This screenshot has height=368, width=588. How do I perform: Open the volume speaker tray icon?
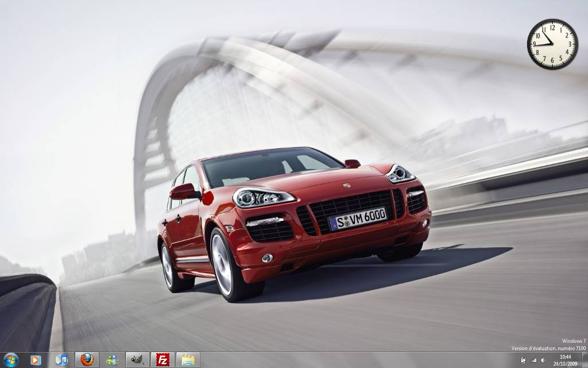tap(543, 360)
